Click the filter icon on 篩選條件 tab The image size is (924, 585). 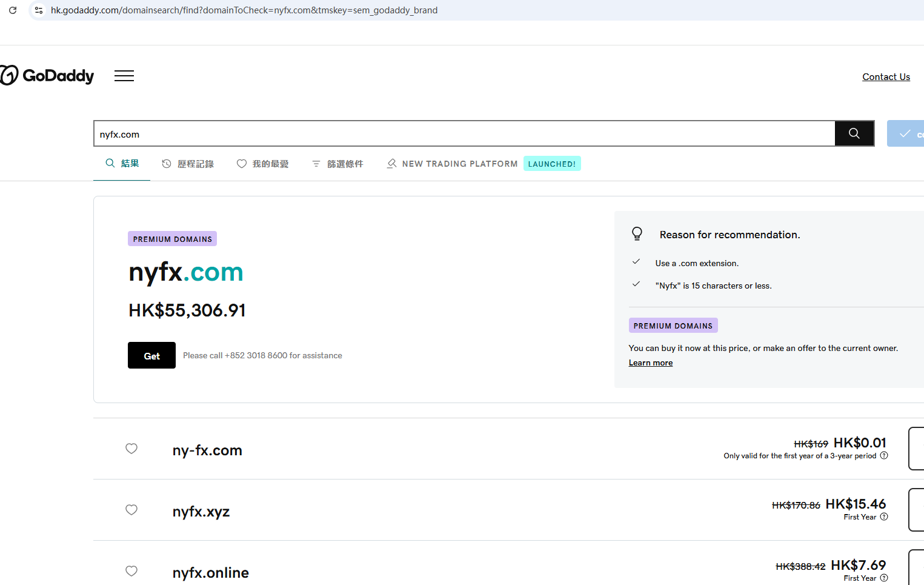click(x=316, y=164)
